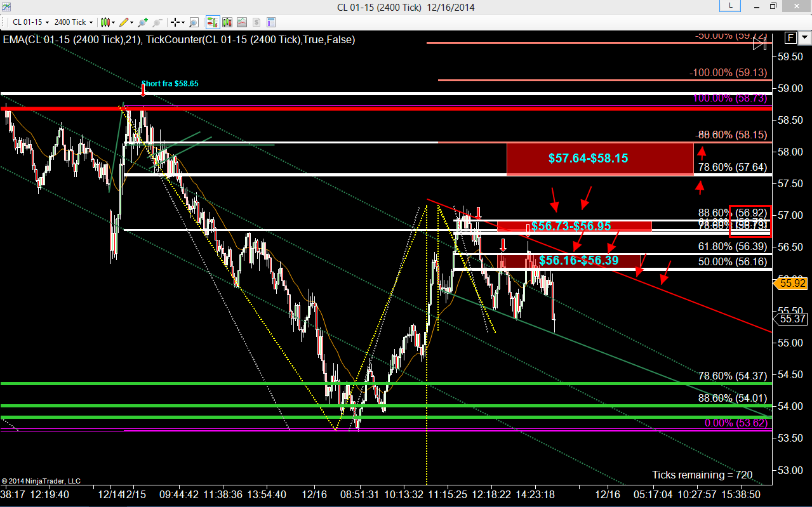The width and height of the screenshot is (812, 507).
Task: Select the pencil drawing tools icon
Action: click(124, 22)
